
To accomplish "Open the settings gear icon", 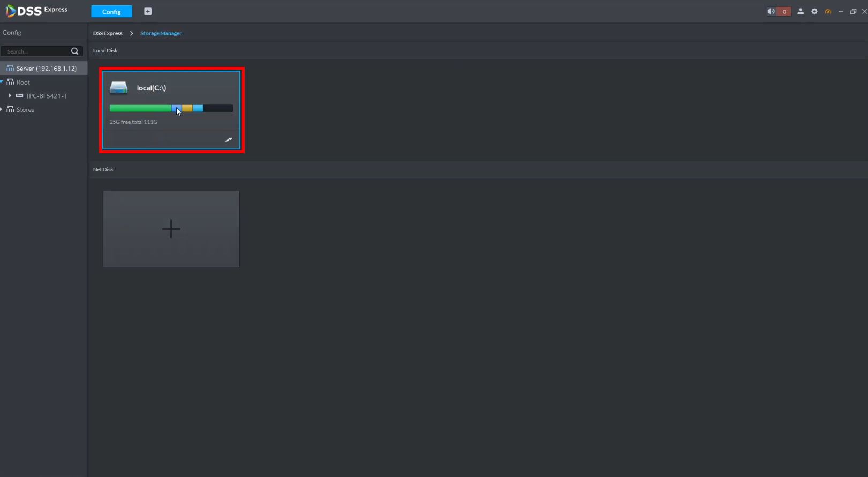I will pyautogui.click(x=814, y=11).
